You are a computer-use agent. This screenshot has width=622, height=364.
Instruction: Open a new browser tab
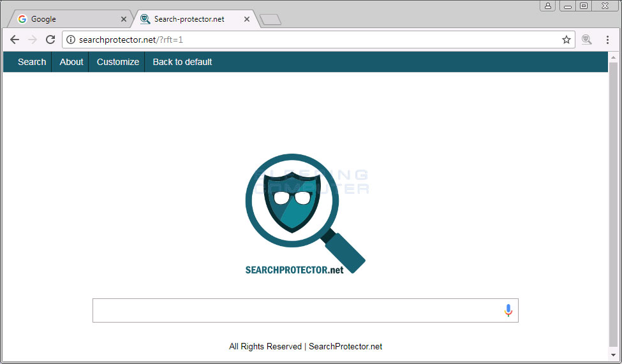tap(270, 19)
